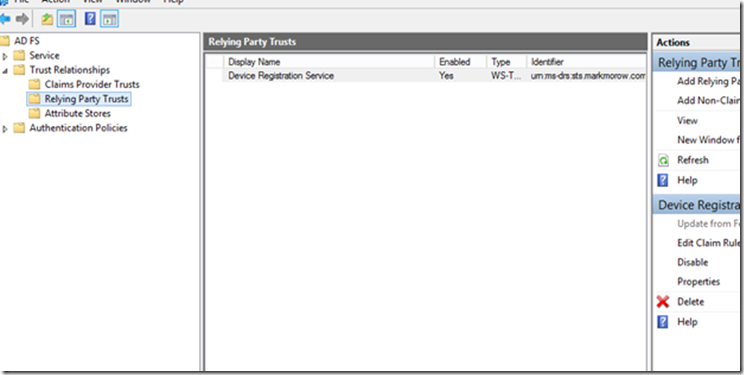The width and height of the screenshot is (744, 375).
Task: Click the Service folder icon
Action: pyautogui.click(x=19, y=56)
